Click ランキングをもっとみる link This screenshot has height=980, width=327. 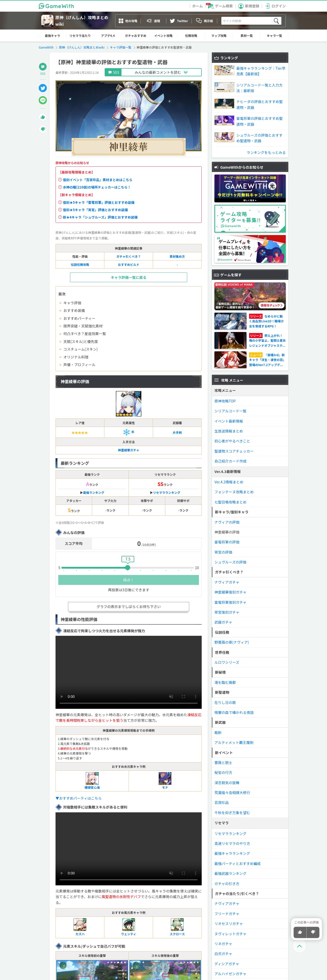[266, 153]
